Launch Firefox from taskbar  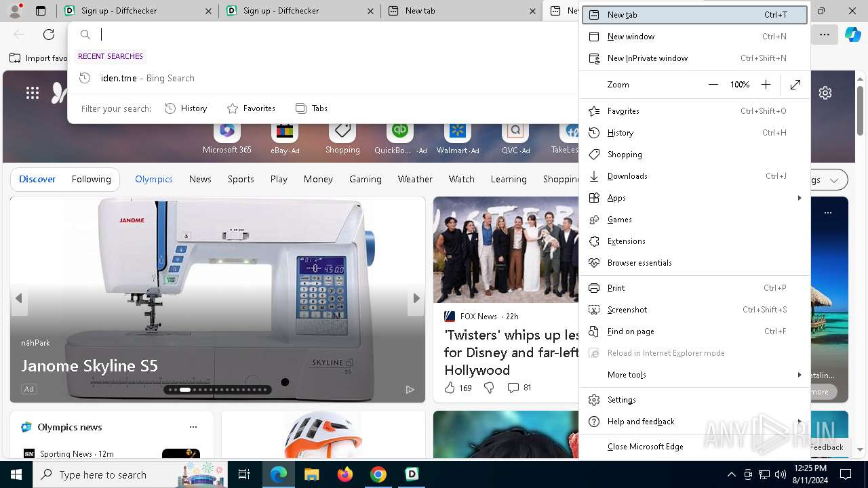pyautogui.click(x=345, y=474)
